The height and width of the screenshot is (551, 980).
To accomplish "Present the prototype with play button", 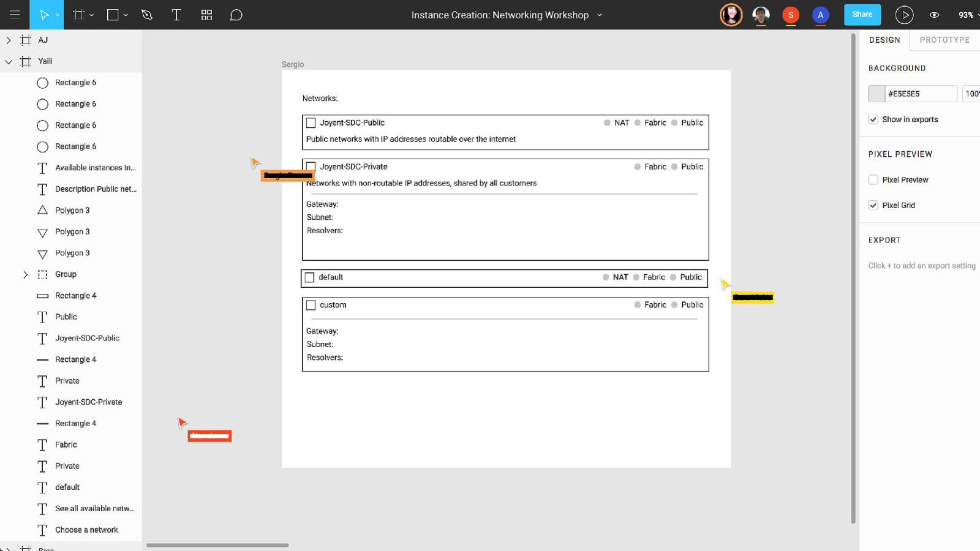I will pyautogui.click(x=904, y=15).
